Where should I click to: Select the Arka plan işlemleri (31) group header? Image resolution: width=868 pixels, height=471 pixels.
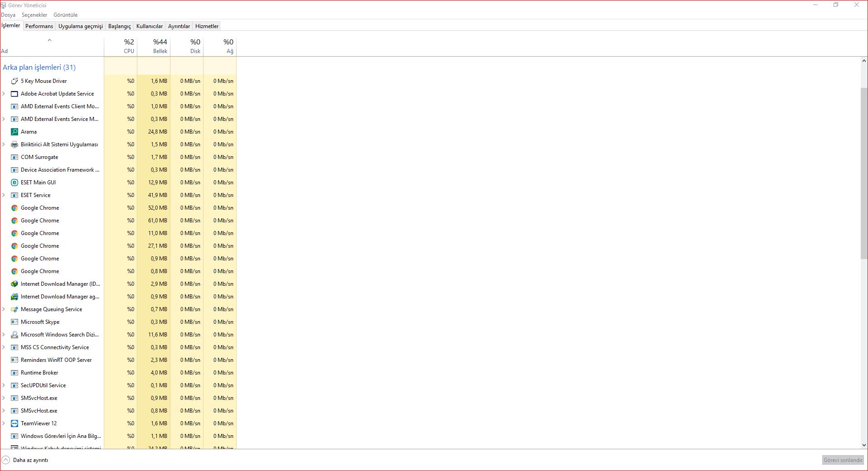pyautogui.click(x=39, y=67)
